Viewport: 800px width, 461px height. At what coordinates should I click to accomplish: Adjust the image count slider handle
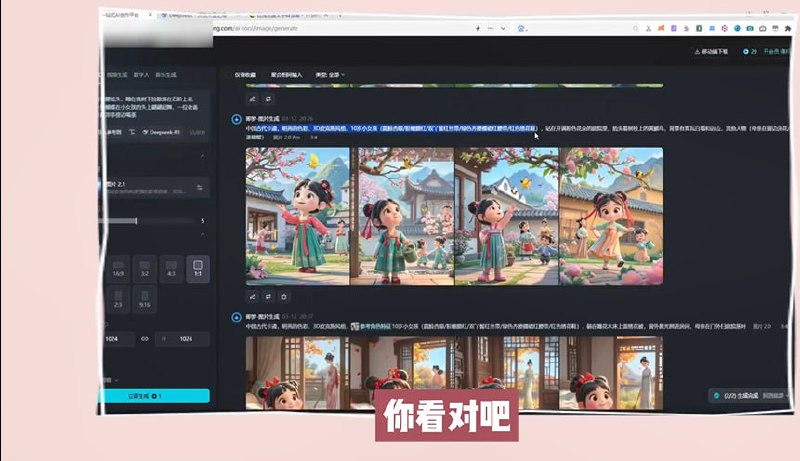click(x=136, y=221)
